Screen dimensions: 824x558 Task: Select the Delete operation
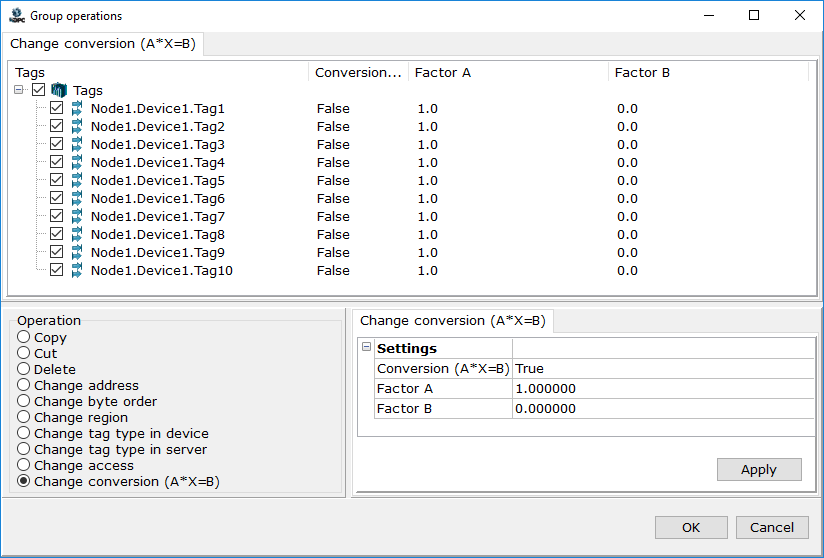[x=23, y=369]
